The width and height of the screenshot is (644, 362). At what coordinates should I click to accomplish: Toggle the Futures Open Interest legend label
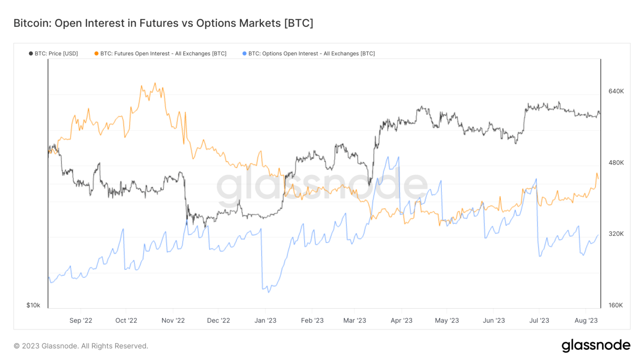(x=163, y=54)
